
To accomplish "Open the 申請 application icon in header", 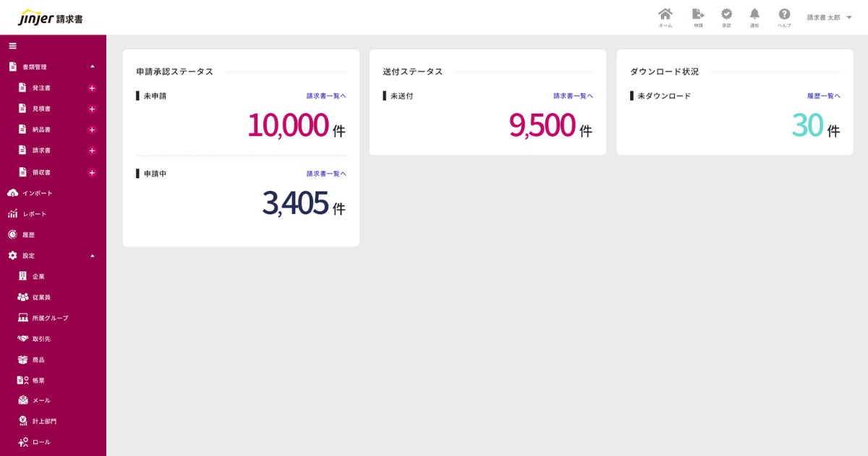I will pyautogui.click(x=698, y=14).
